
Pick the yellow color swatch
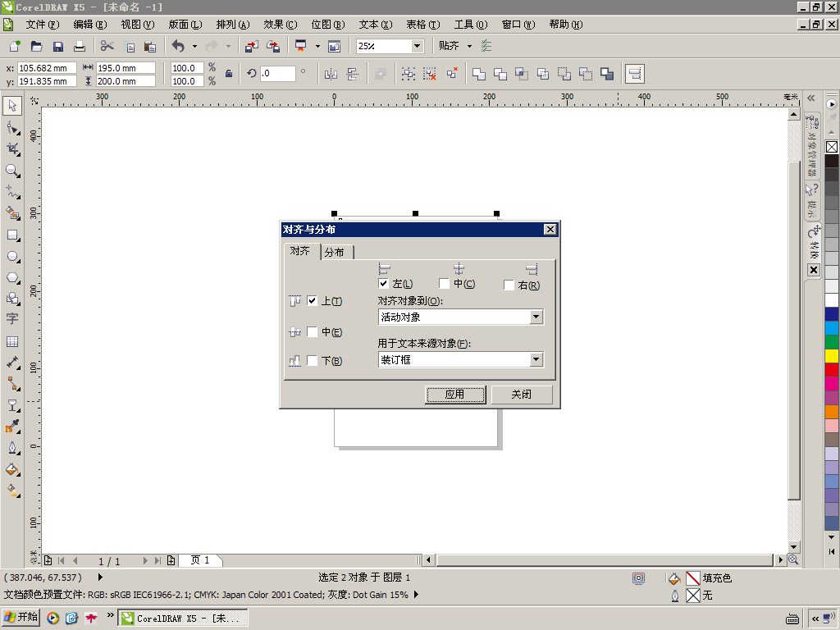[832, 356]
